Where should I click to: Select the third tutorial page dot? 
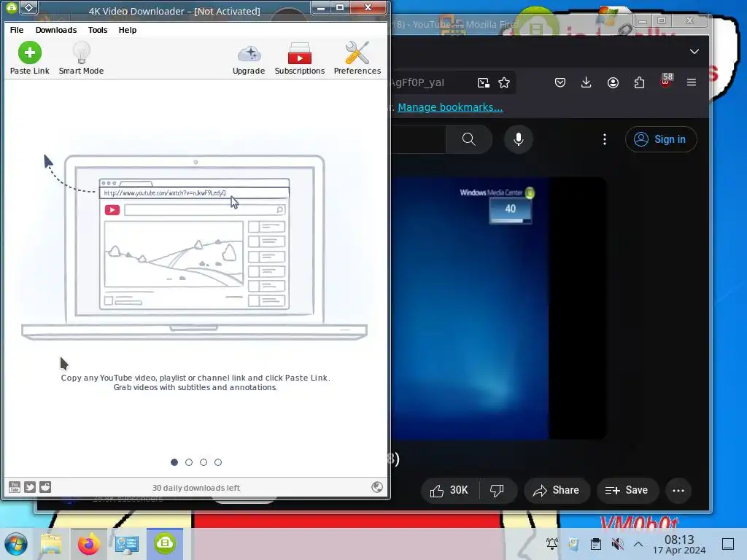204,462
